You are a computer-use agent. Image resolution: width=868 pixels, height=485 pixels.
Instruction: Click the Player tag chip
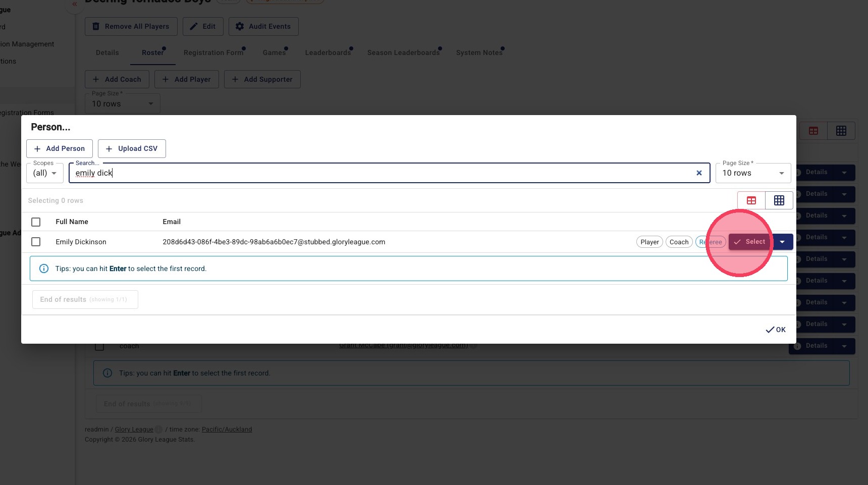pyautogui.click(x=649, y=242)
